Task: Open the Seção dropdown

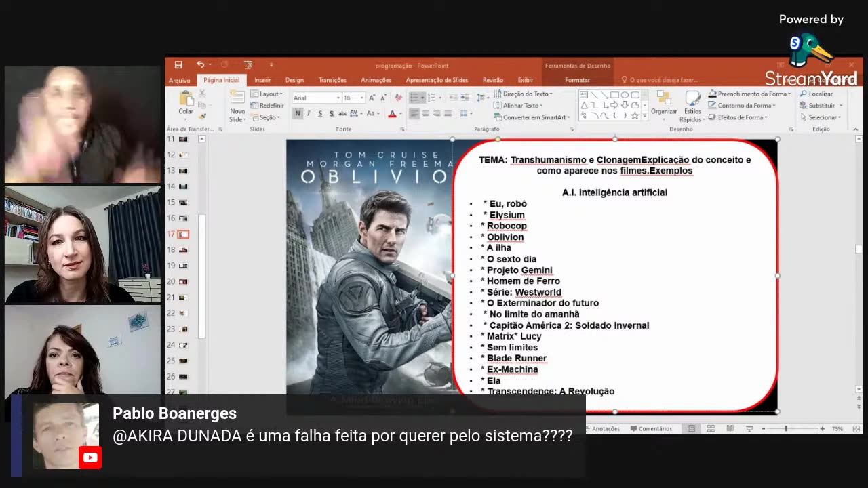Action: pos(264,117)
